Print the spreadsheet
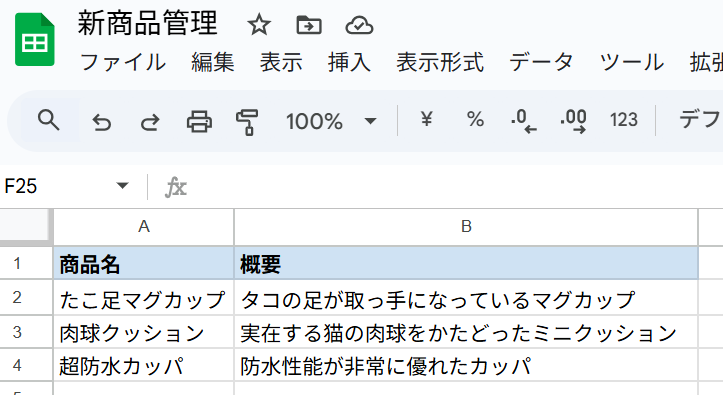The height and width of the screenshot is (395, 723). tap(199, 122)
